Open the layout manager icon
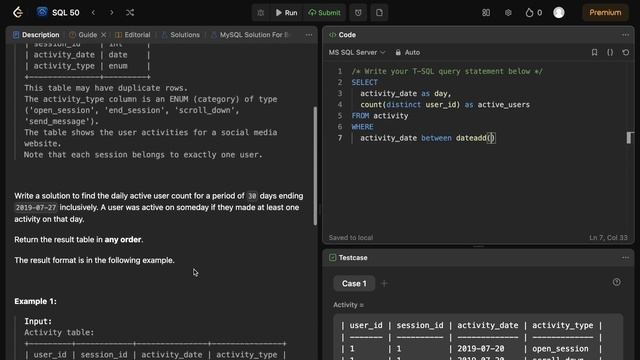Viewport: 640px width, 360px height. tap(486, 13)
